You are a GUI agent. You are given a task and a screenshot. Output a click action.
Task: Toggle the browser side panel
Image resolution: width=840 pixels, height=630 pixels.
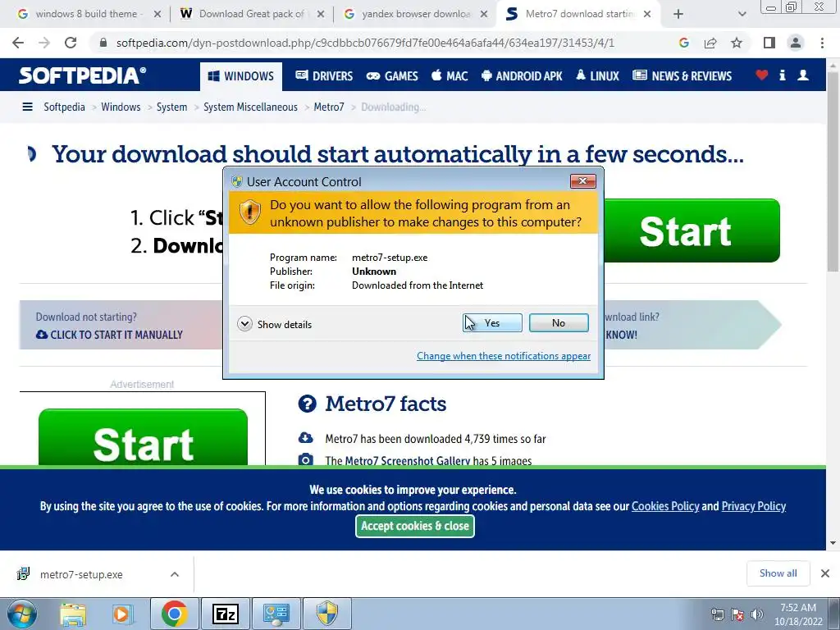769,43
